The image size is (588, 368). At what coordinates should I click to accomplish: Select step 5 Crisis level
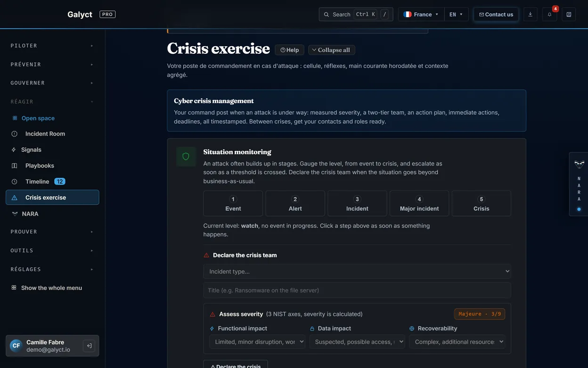(x=482, y=203)
